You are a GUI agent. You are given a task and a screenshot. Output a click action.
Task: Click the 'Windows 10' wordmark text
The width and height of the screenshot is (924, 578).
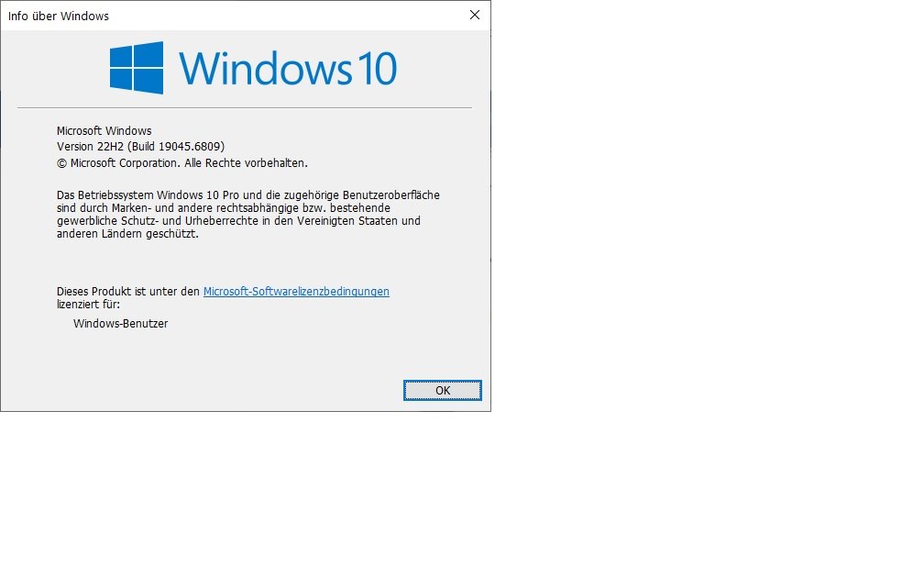288,69
